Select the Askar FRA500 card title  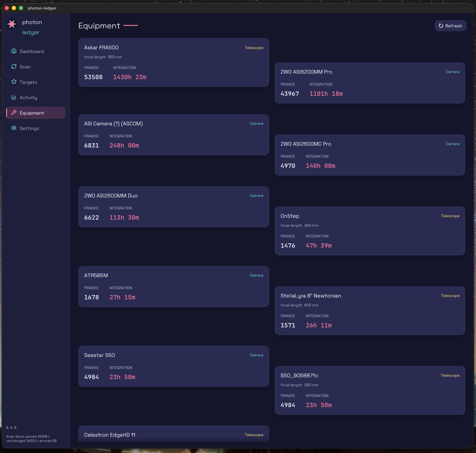[x=101, y=47]
